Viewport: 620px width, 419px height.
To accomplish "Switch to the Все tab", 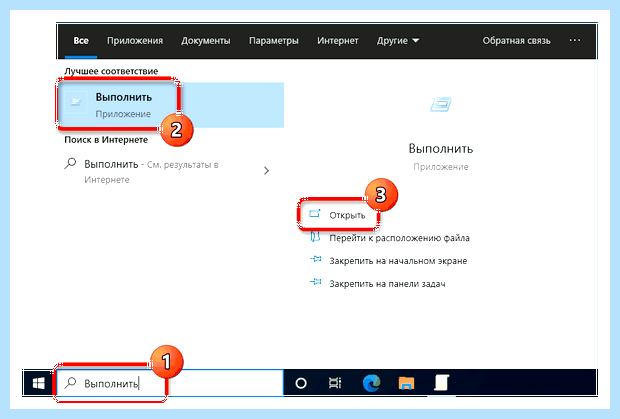I will click(x=81, y=41).
